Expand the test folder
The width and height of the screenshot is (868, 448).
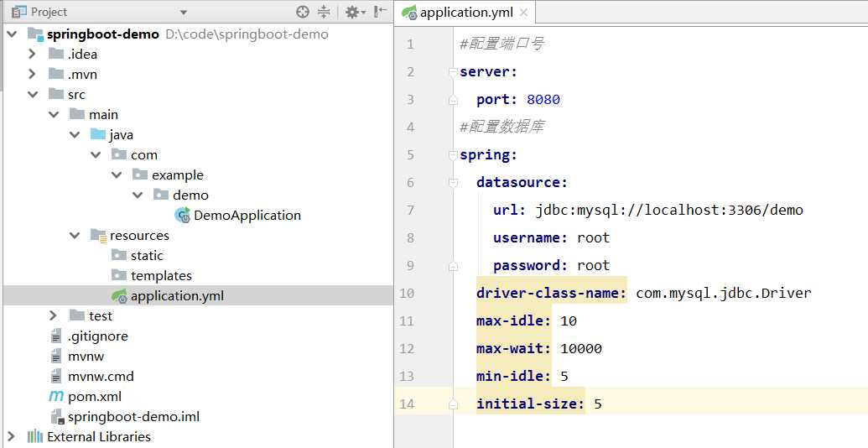point(53,315)
